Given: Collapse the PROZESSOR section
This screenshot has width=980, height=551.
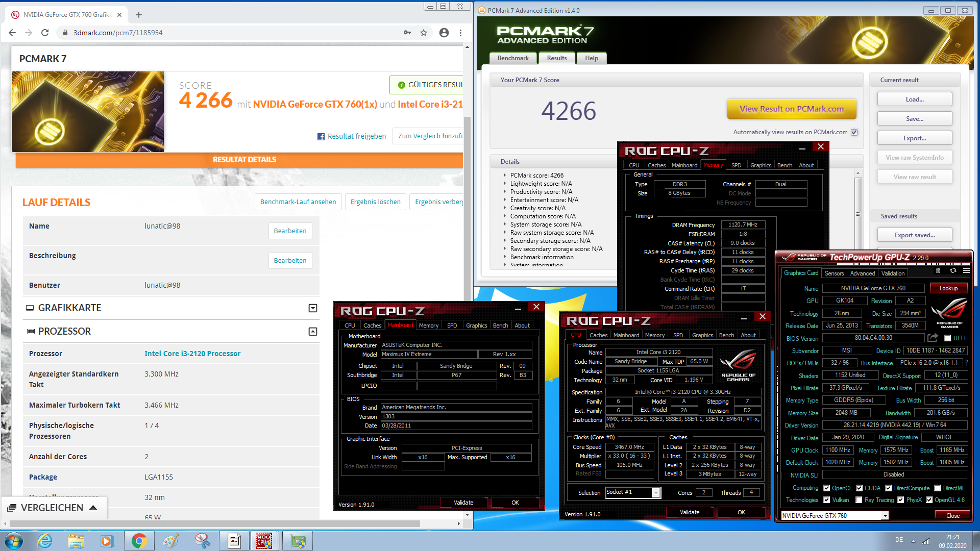Looking at the screenshot, I should [x=313, y=332].
